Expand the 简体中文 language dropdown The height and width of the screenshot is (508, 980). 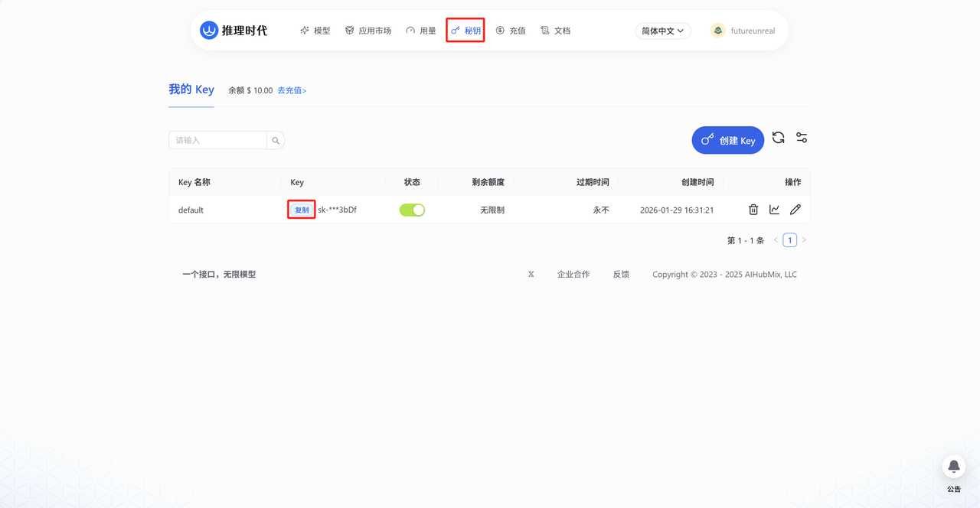point(663,31)
